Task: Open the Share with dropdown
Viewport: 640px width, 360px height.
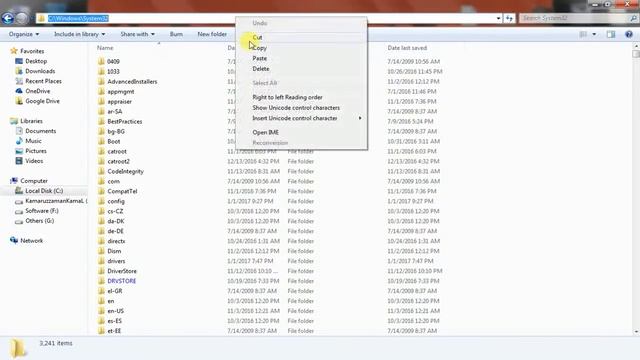Action: [137, 34]
